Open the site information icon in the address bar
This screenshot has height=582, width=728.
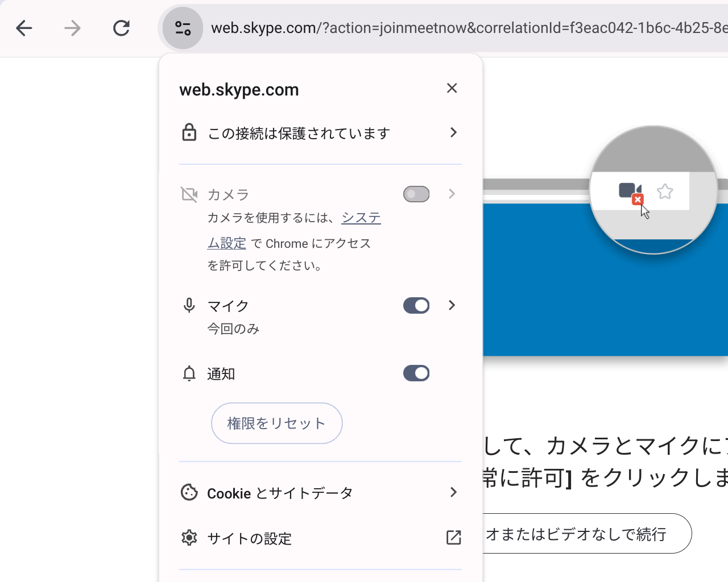182,28
